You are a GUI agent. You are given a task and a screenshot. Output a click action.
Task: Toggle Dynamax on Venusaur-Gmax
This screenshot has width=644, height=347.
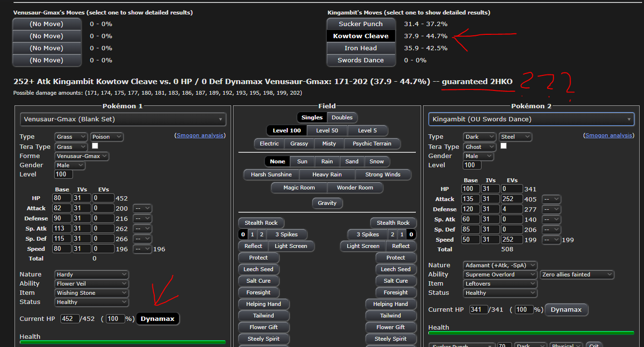tap(158, 319)
